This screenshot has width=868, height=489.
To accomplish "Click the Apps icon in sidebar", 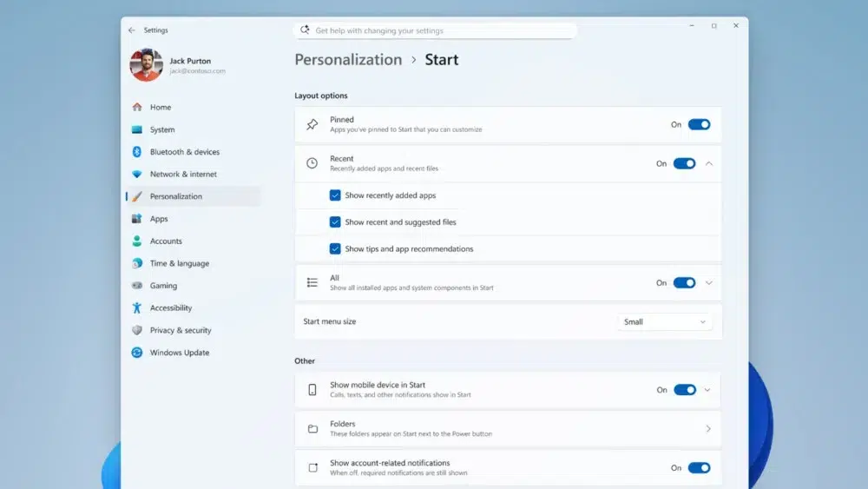I will coord(137,219).
